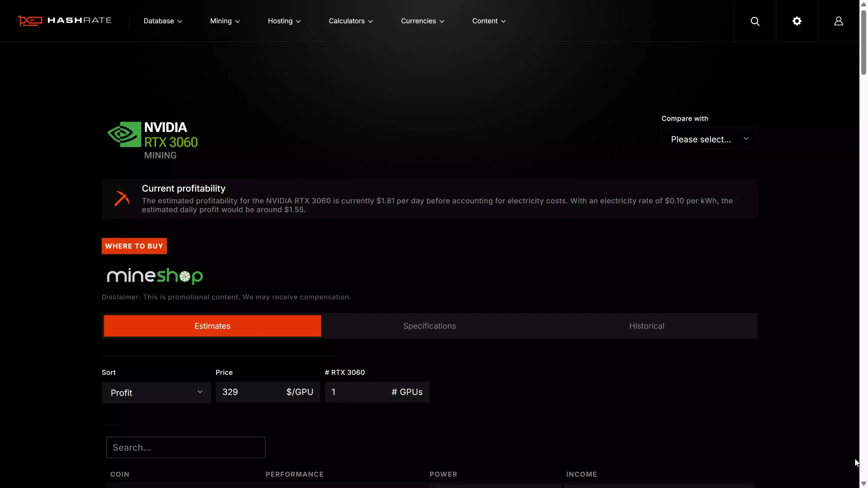Viewport: 868px width, 488px height.
Task: Expand the Calculators menu
Action: (351, 21)
